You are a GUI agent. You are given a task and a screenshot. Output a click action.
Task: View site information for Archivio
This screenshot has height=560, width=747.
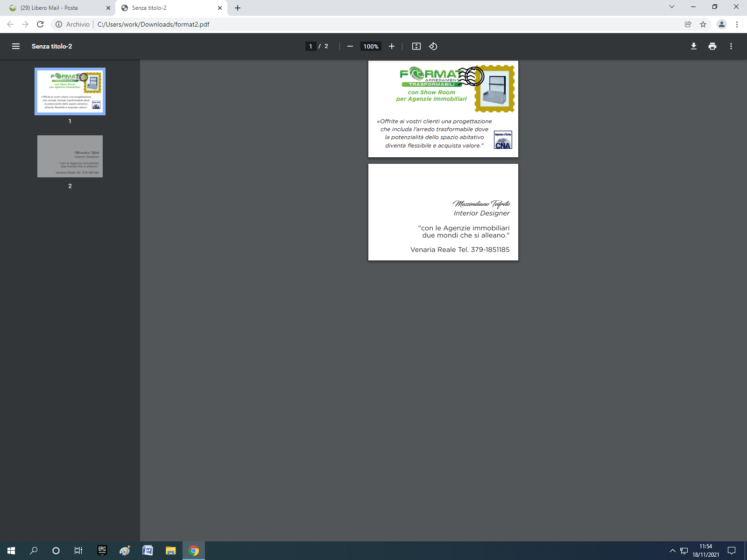pyautogui.click(x=73, y=24)
